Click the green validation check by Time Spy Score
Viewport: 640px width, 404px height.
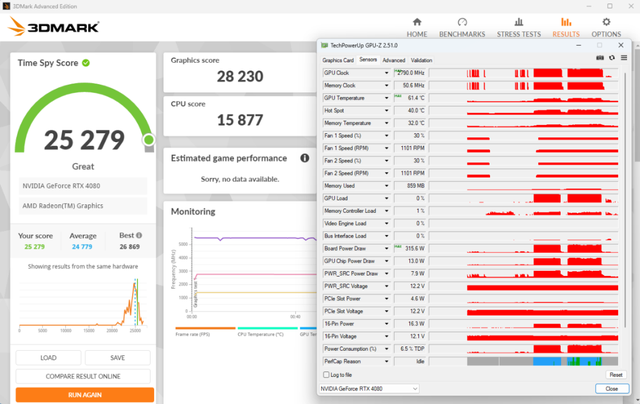86,63
